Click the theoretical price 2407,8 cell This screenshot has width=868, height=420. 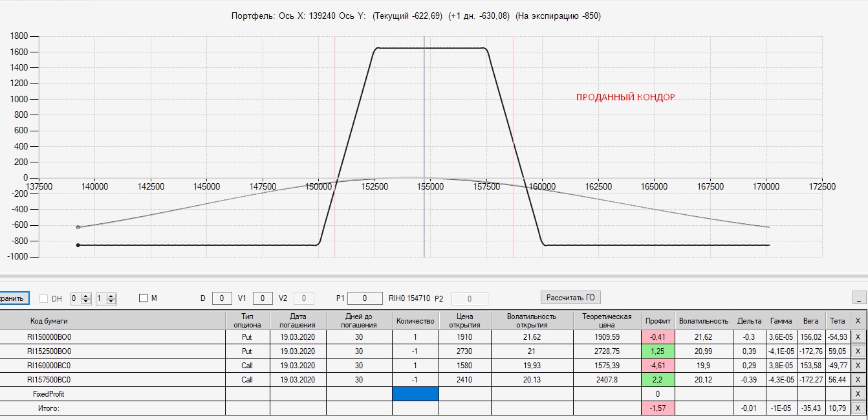point(607,380)
